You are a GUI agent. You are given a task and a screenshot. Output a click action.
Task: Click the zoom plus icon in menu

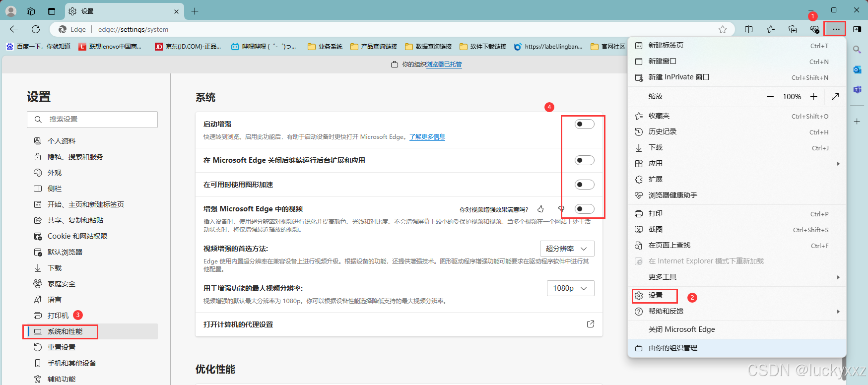[814, 97]
